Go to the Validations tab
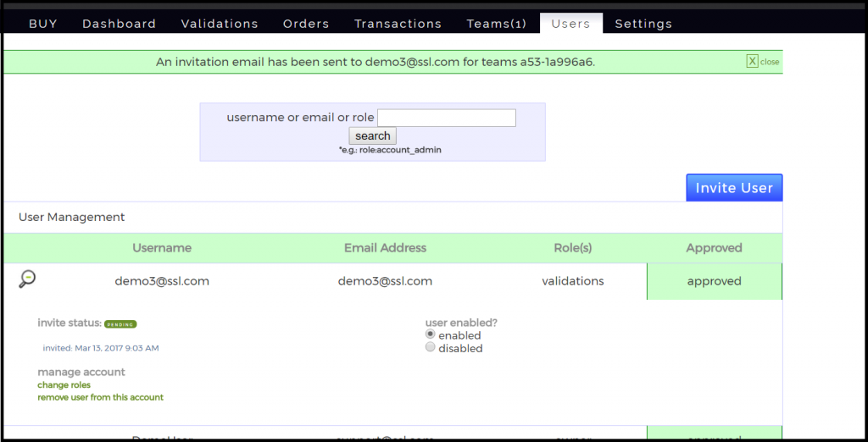The height and width of the screenshot is (442, 868). coord(220,24)
